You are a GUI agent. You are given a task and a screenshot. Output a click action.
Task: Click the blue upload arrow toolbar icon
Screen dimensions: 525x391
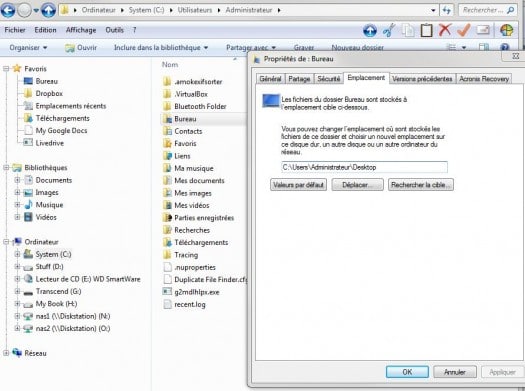[370, 31]
